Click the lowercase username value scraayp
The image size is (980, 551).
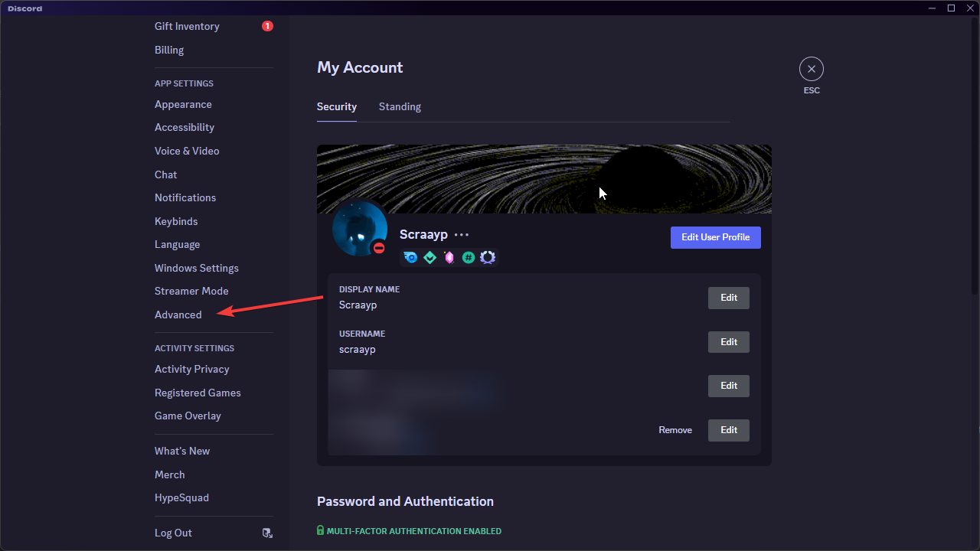pyautogui.click(x=358, y=350)
